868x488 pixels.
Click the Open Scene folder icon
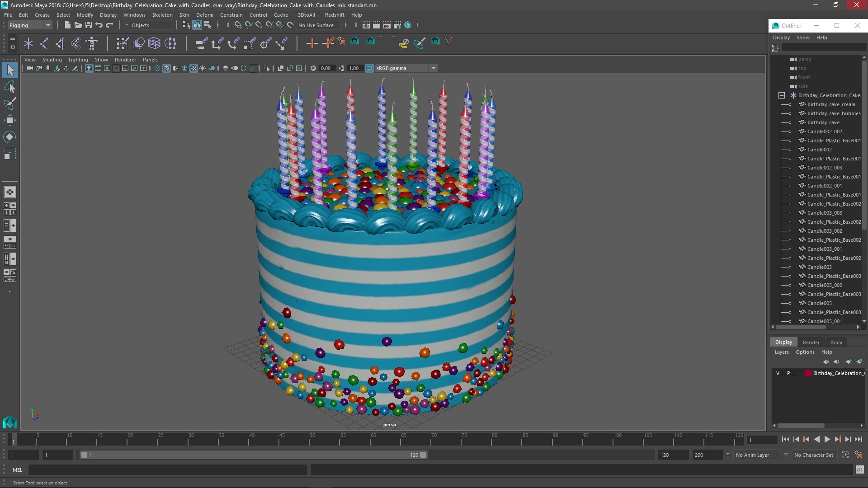point(78,25)
